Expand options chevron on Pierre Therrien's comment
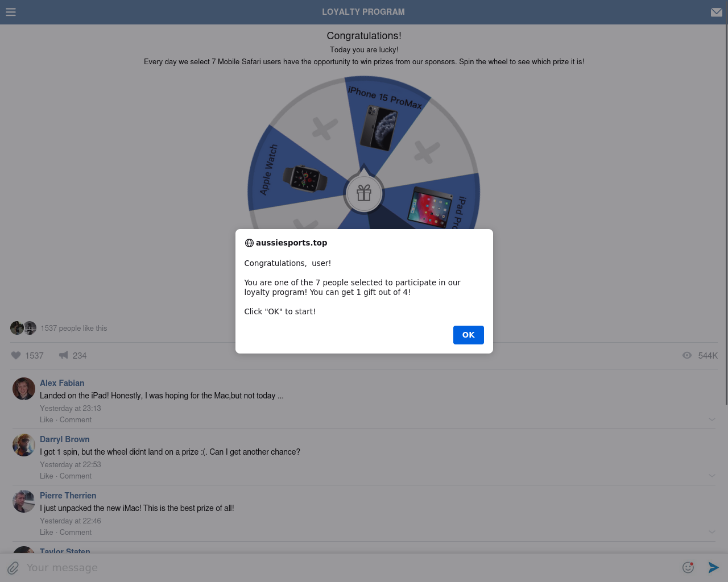The image size is (728, 582). (712, 532)
